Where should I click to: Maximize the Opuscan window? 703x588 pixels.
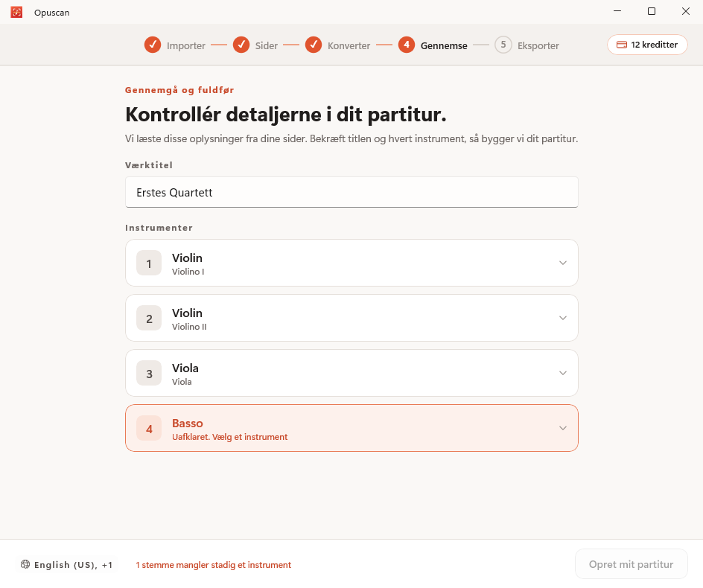[x=652, y=11]
